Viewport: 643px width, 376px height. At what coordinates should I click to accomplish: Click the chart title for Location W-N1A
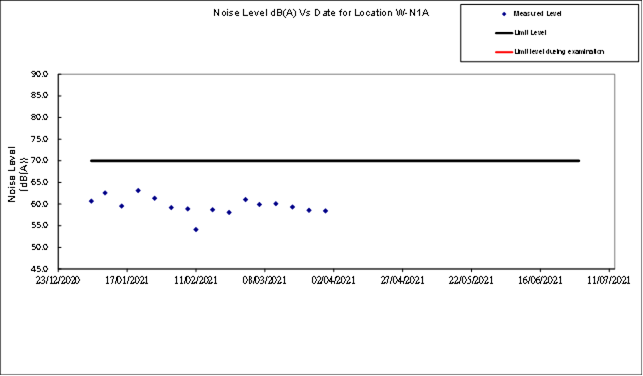click(321, 13)
